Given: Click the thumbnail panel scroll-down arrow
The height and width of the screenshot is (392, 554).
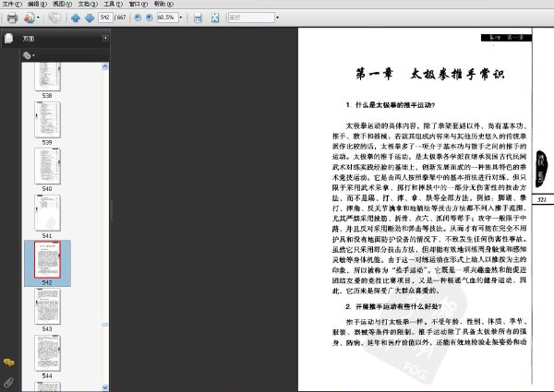Looking at the screenshot, I should point(105,387).
